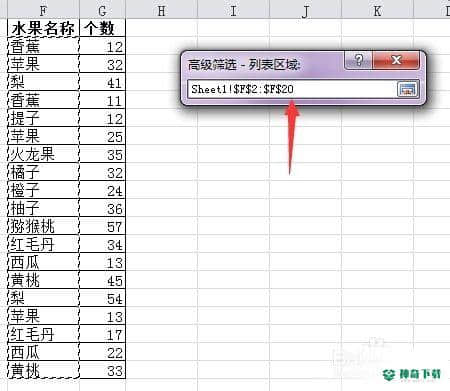
Task: Click the Sheet1!$F$2:$F$20 range input field
Action: pyautogui.click(x=292, y=89)
